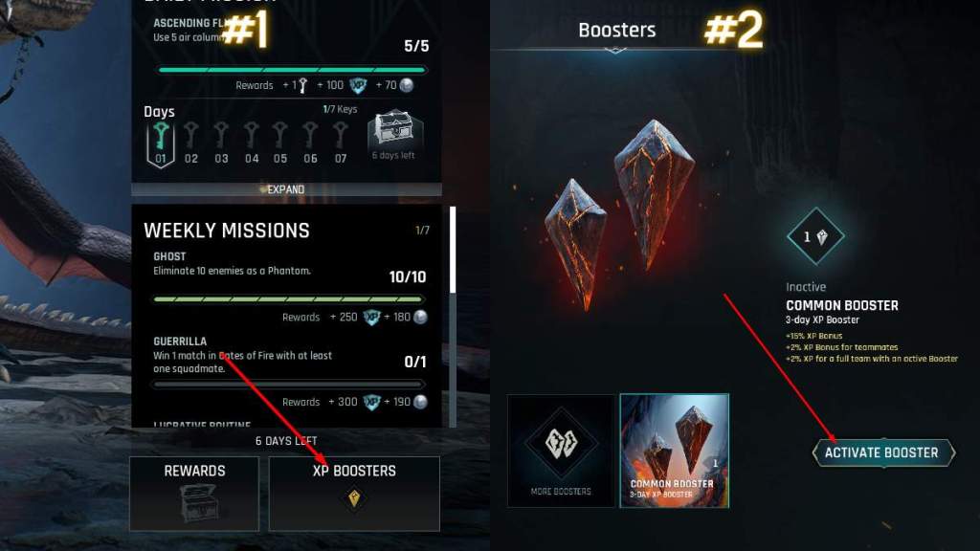
Task: Click the Guerrilla mission coin reward icon
Action: point(421,402)
